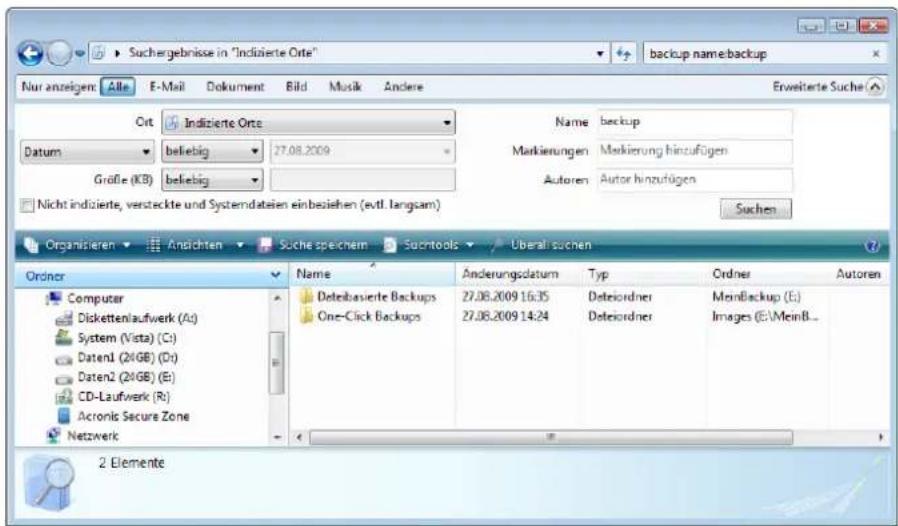Click the '27.08.2009 14:24' date cell
Viewport: 898px width, 526px height.
pos(505,316)
